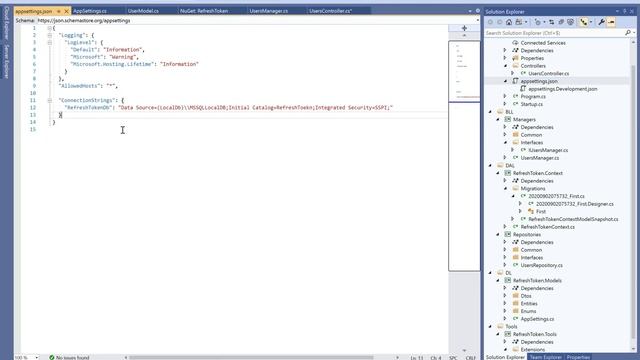Switch to the UsersManager.cs tab
Image resolution: width=640 pixels, height=360 pixels.
(x=269, y=11)
